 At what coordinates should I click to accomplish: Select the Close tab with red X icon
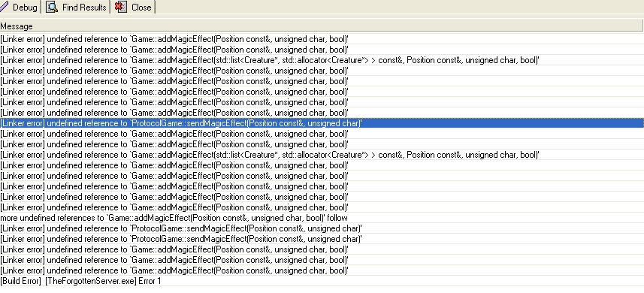[x=134, y=8]
